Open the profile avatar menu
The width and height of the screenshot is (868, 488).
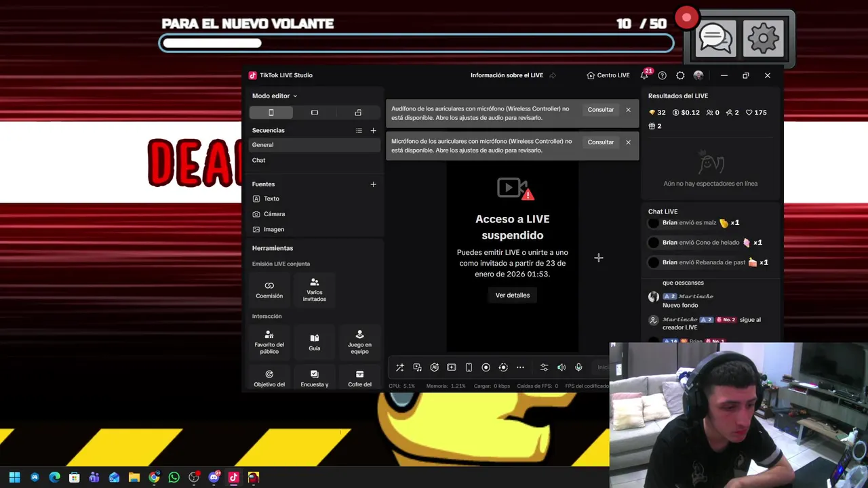click(x=698, y=75)
